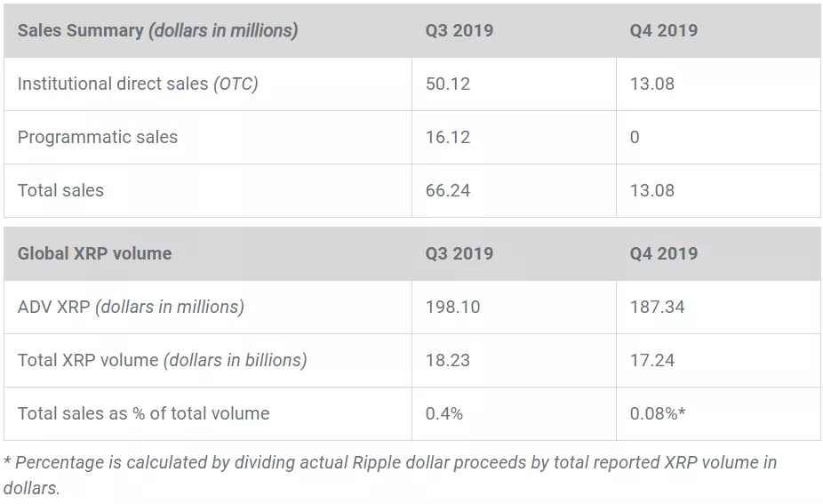This screenshot has width=823, height=504.
Task: Click the 198.10 ADV XRP value
Action: [x=452, y=307]
